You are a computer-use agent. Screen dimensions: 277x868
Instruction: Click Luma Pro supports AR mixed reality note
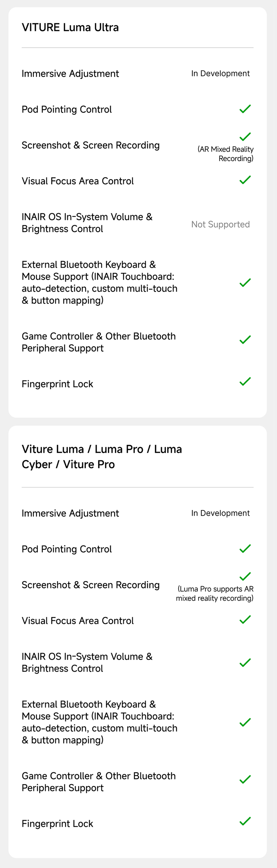pyautogui.click(x=215, y=594)
